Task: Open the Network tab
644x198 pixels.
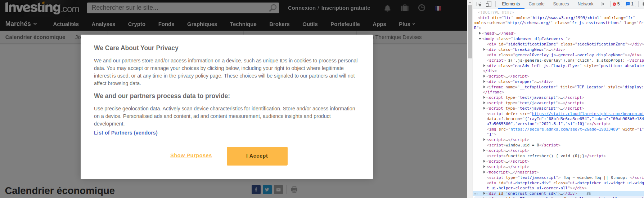Action: [x=585, y=4]
